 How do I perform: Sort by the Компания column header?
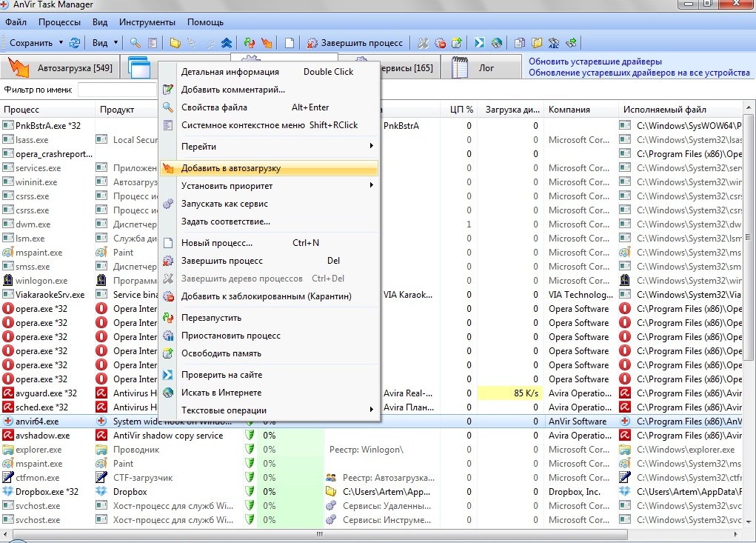pos(581,110)
